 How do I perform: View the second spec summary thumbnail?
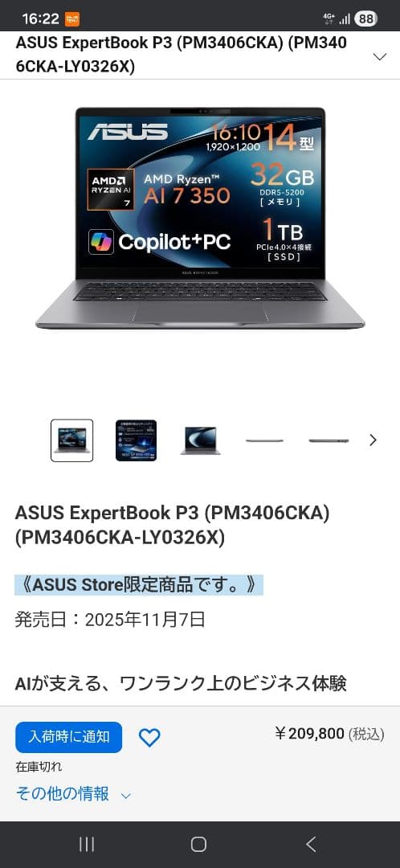[136, 440]
